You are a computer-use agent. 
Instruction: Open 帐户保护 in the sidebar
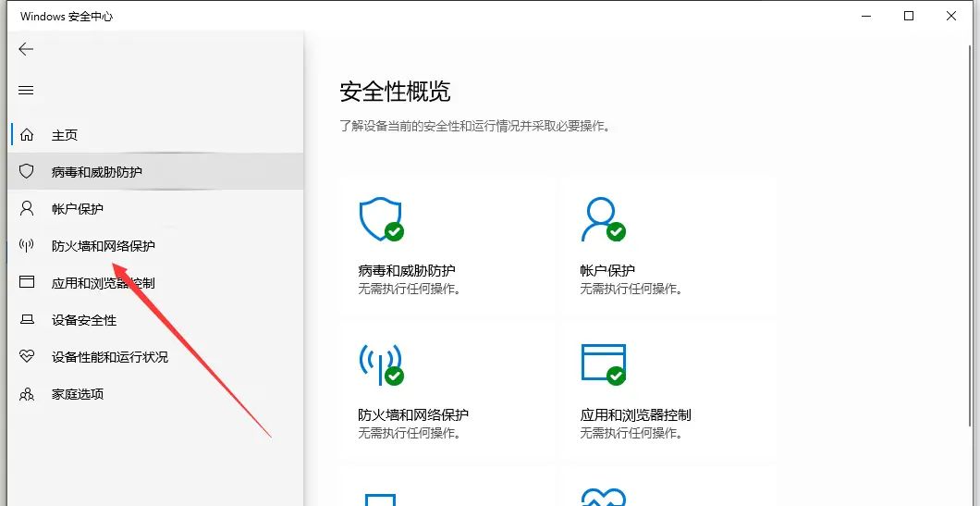(155, 208)
